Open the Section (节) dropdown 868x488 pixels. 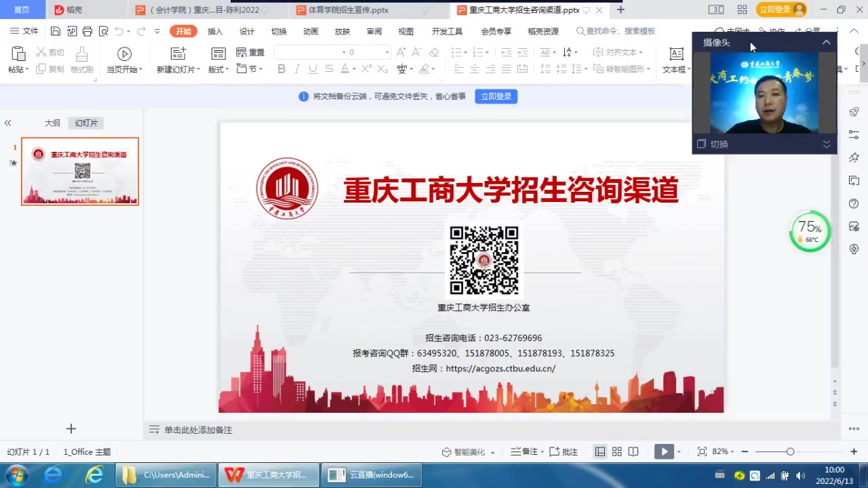pos(250,68)
